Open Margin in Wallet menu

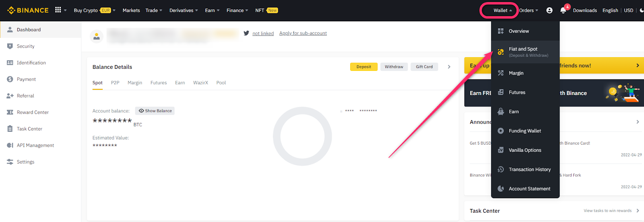[x=525, y=73]
